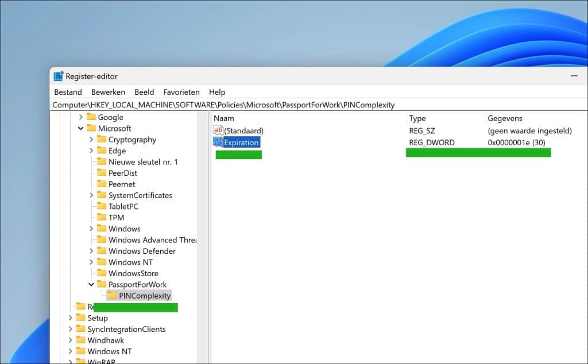The image size is (588, 364).
Task: Click the 0x0000001e (30) data cell
Action: click(x=516, y=142)
